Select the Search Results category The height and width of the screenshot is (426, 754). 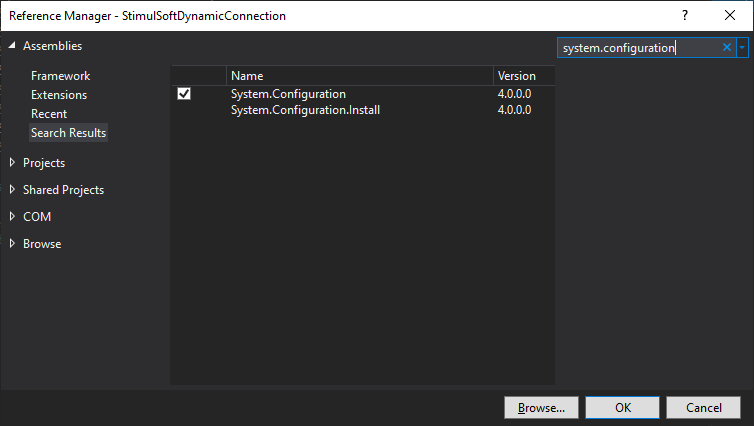pos(68,133)
